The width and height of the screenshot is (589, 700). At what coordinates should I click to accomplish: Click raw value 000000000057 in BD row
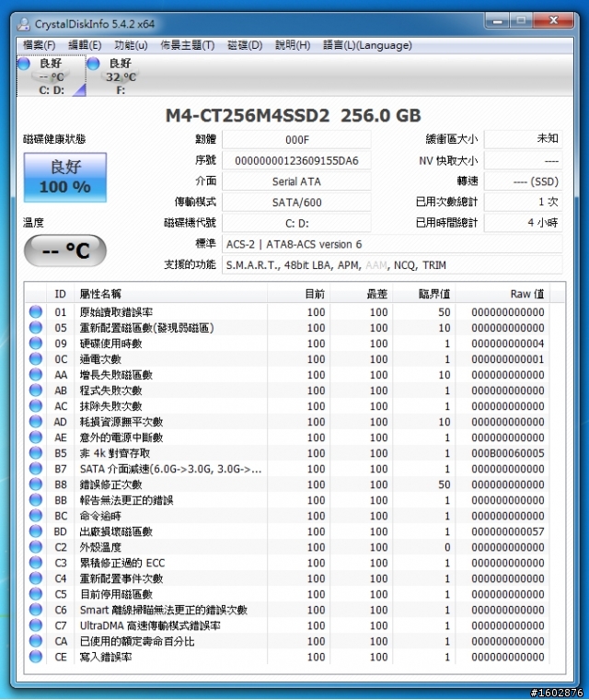(x=508, y=531)
